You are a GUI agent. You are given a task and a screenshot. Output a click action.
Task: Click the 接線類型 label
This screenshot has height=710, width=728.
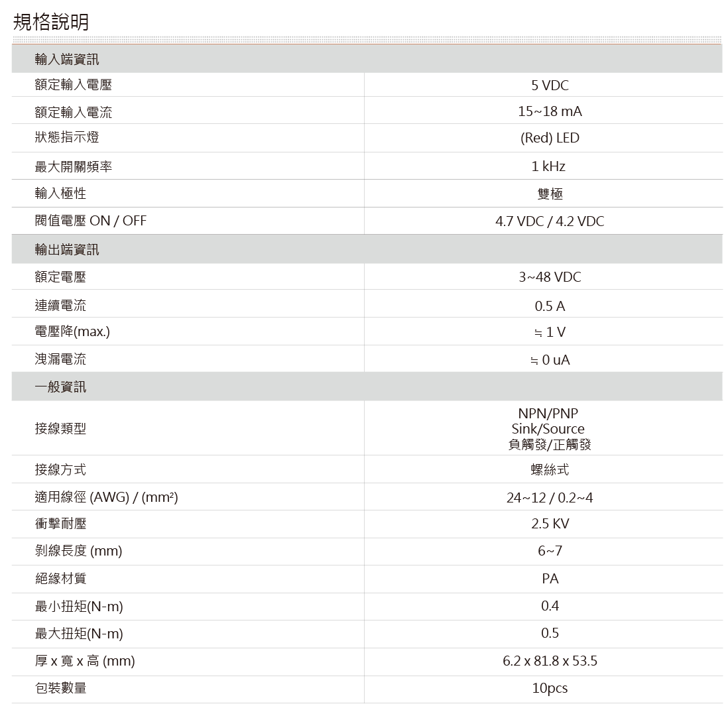[x=60, y=428]
